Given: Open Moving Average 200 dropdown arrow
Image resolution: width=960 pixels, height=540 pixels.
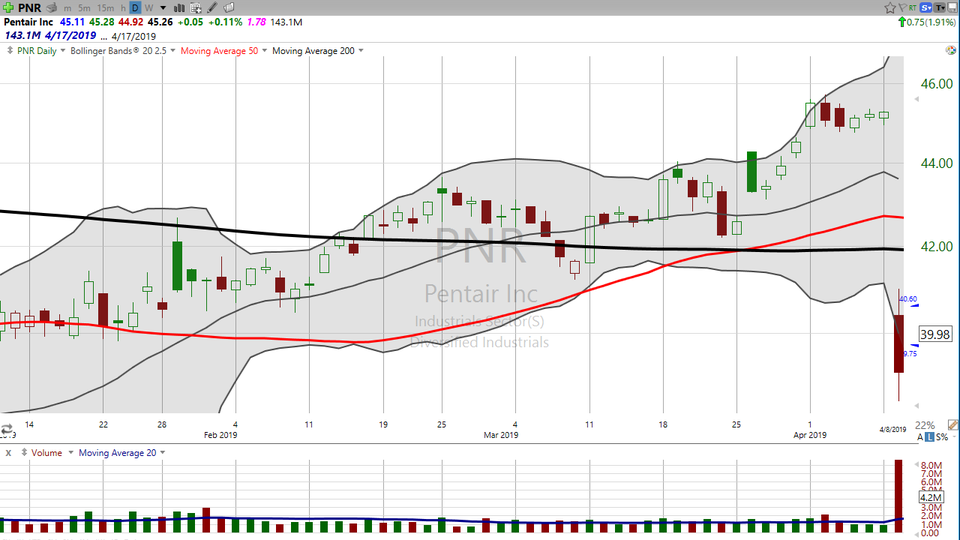Looking at the screenshot, I should click(x=361, y=51).
